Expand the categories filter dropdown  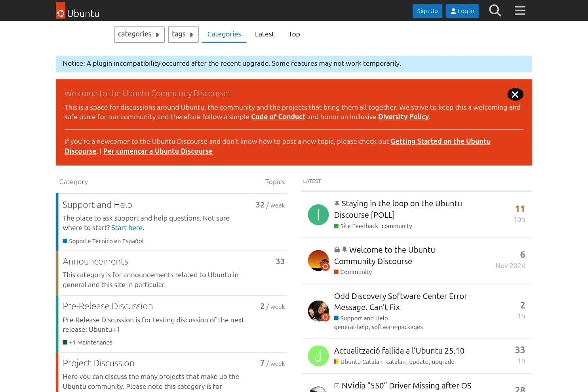139,34
